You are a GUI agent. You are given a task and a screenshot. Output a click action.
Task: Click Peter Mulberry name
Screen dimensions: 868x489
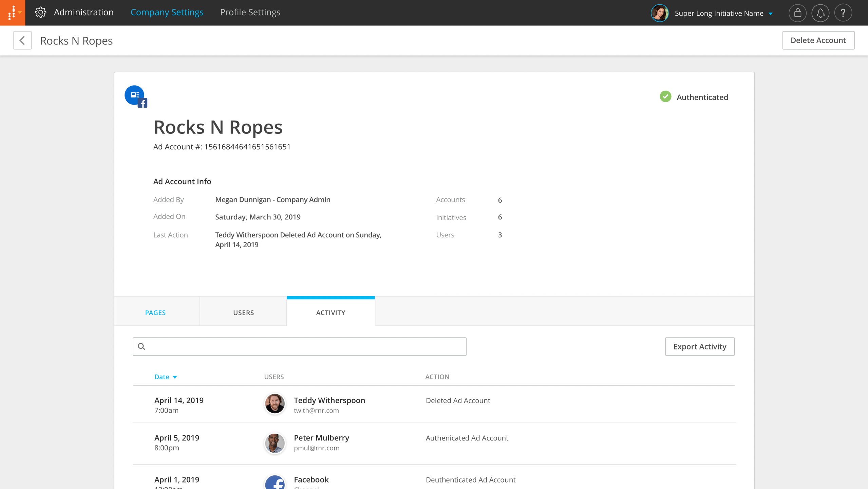(x=321, y=438)
